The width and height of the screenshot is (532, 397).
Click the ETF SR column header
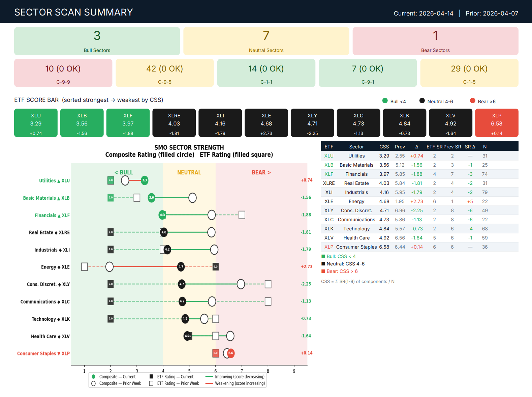pos(434,147)
